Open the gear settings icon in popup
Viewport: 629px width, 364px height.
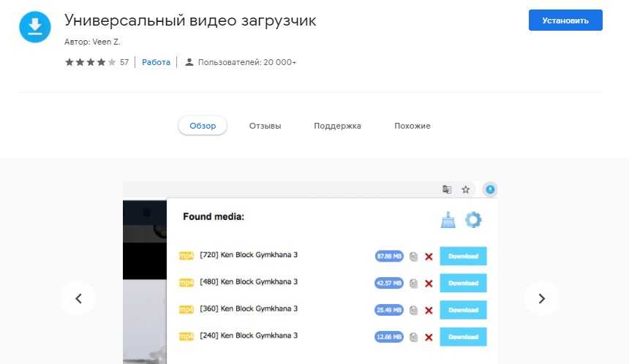[x=473, y=219]
